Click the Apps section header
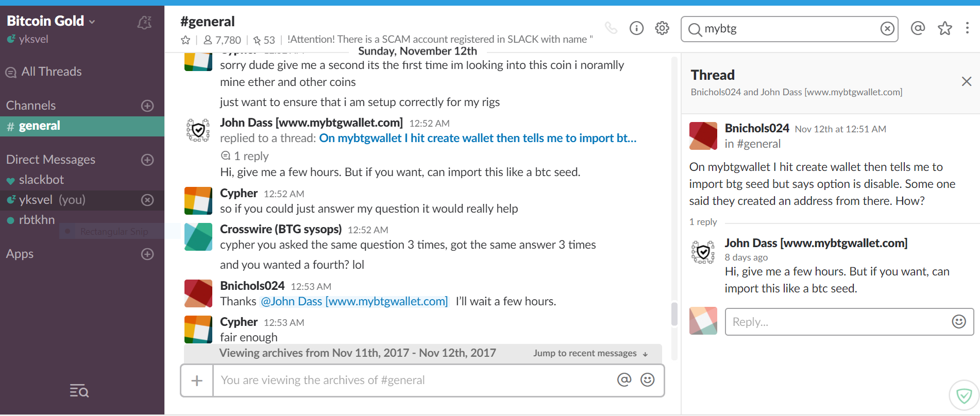The height and width of the screenshot is (416, 980). [x=20, y=254]
